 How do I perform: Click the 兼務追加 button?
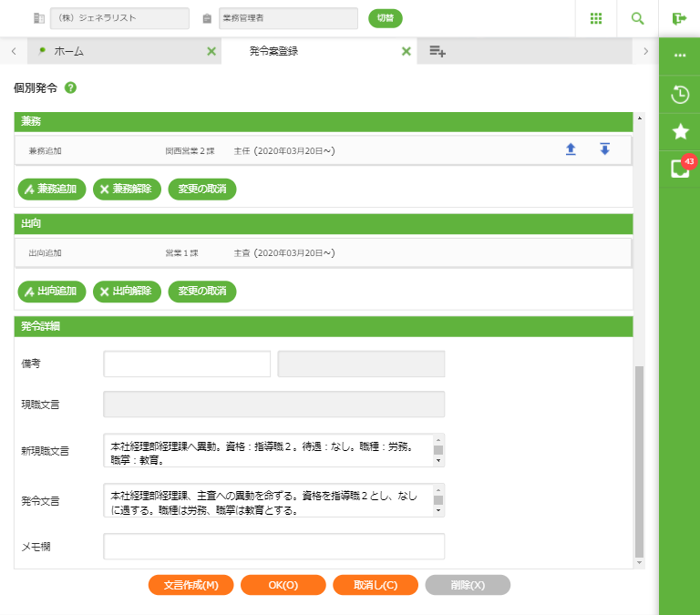click(52, 190)
